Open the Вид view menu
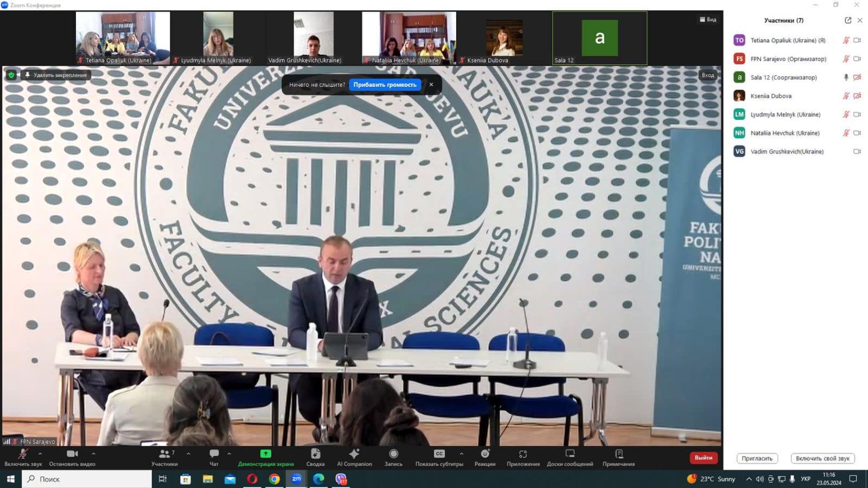This screenshot has width=868, height=488. click(708, 20)
